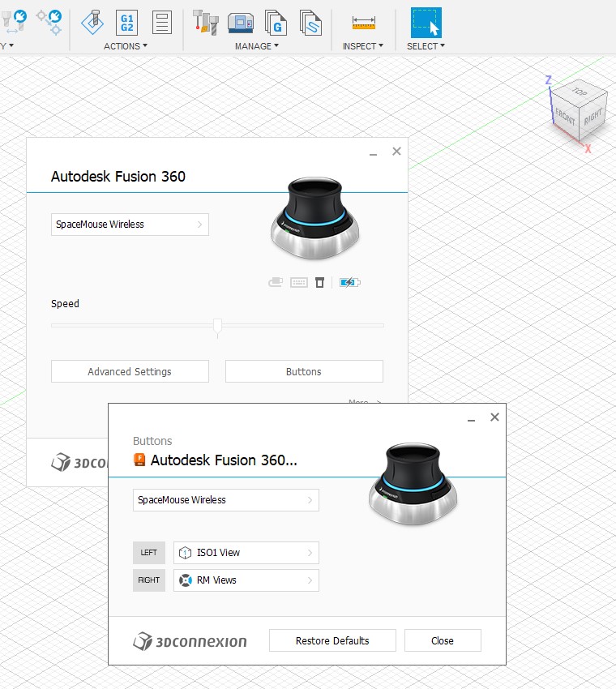This screenshot has height=689, width=616.
Task: Click the battery charging status icon
Action: coord(349,282)
